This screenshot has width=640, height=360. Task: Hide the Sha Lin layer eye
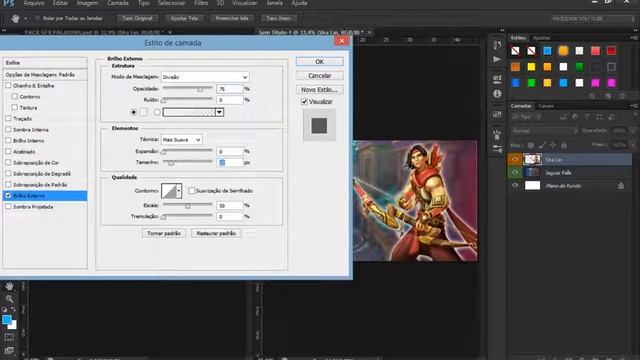point(515,159)
